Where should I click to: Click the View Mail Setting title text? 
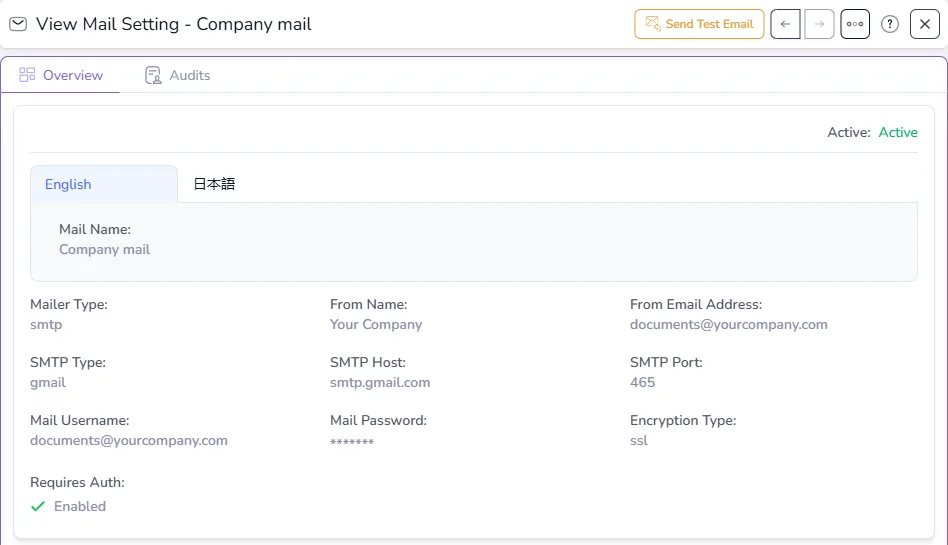174,24
